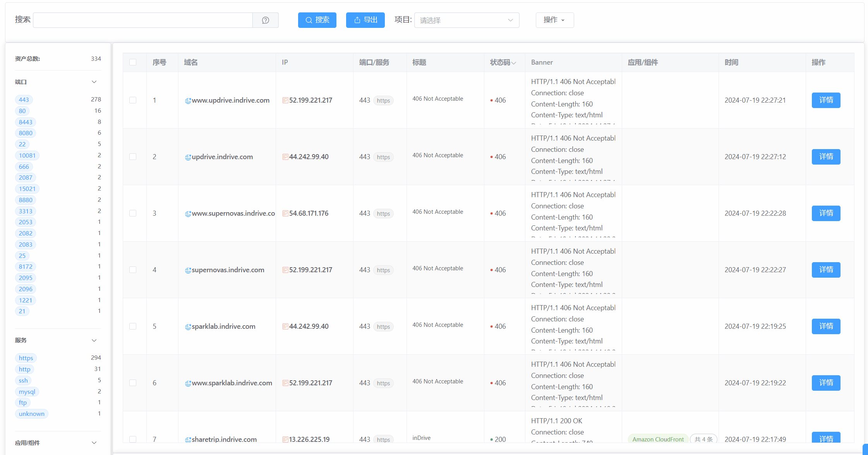Viewport: 868px width, 455px height.
Task: Click the export button
Action: (365, 20)
